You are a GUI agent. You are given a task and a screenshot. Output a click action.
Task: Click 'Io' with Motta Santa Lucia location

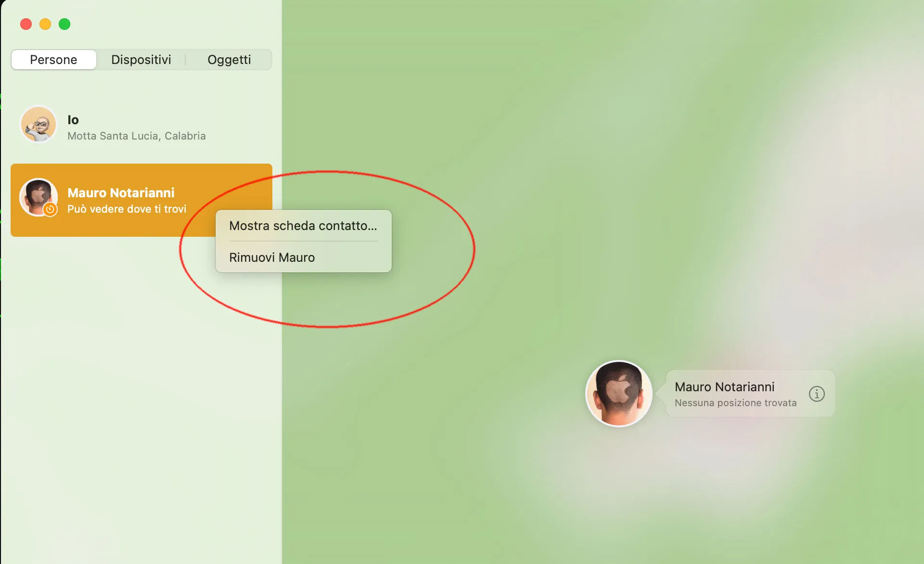pos(136,127)
